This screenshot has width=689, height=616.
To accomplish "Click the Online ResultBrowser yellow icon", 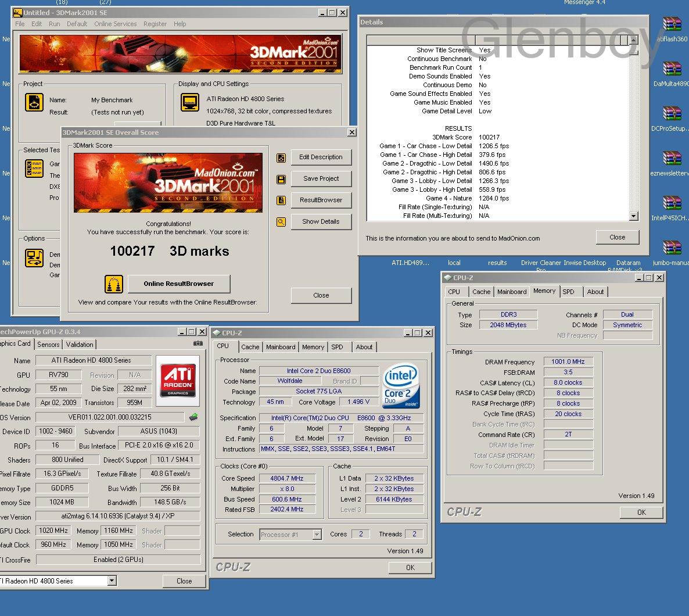I will point(114,284).
